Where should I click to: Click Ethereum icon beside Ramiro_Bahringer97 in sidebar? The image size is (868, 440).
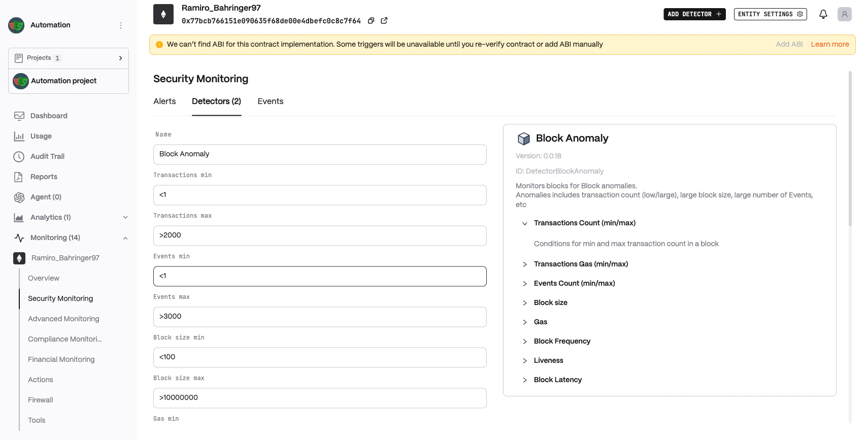19,258
